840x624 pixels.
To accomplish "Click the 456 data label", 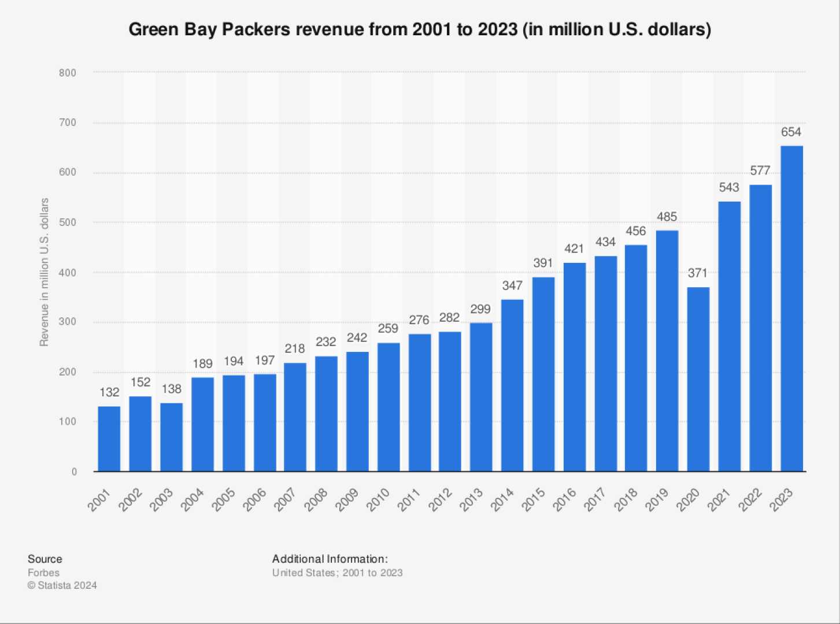I will (636, 231).
